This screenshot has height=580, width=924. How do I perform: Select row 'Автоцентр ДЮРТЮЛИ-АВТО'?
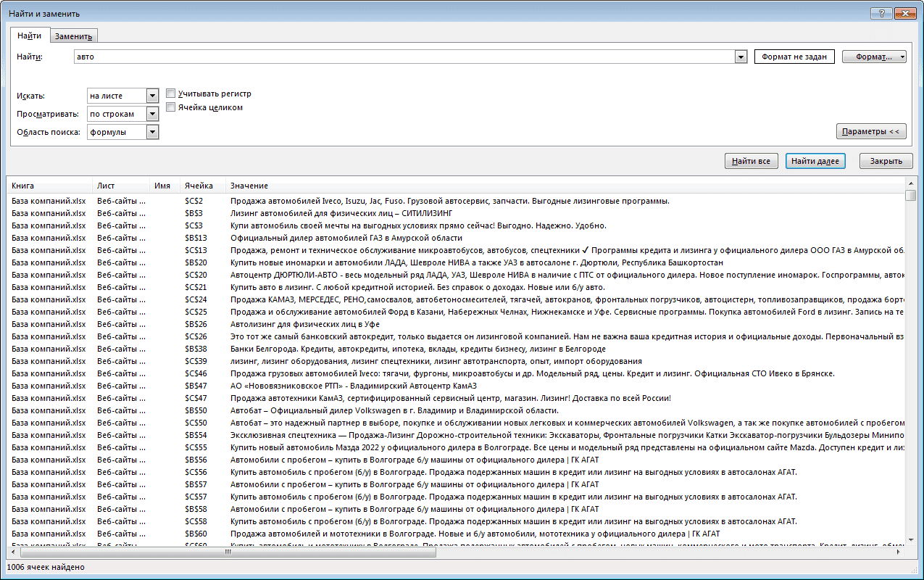pyautogui.click(x=456, y=275)
